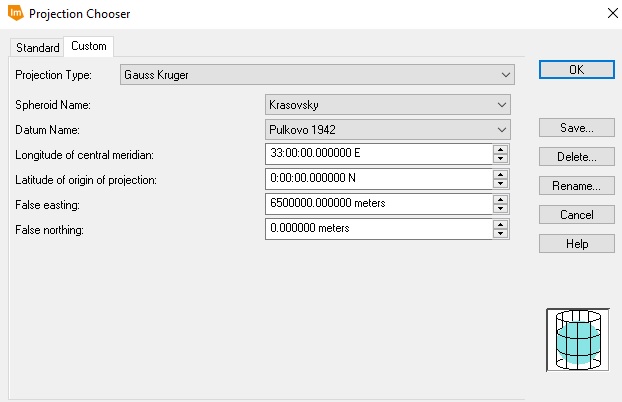Image resolution: width=622 pixels, height=402 pixels.
Task: Click the Rename... button
Action: pos(576,186)
